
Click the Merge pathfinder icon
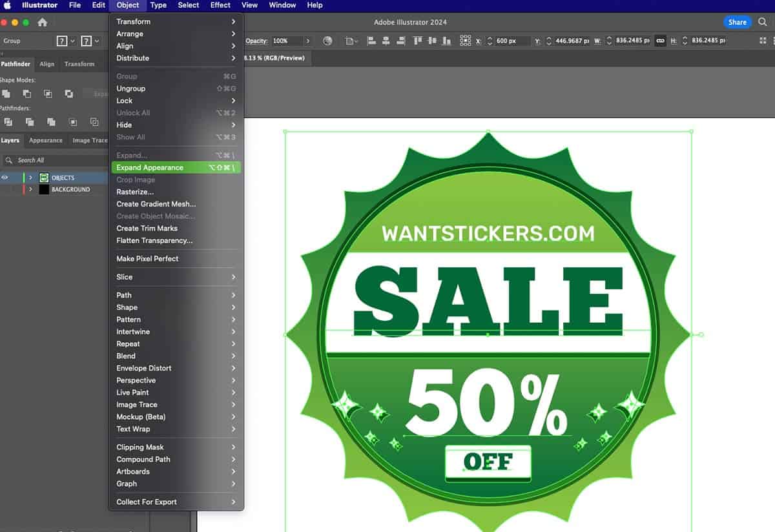51,122
